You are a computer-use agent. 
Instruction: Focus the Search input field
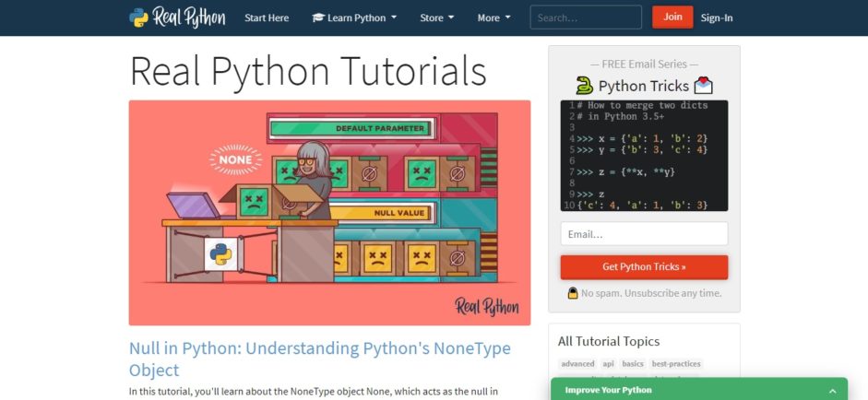586,18
